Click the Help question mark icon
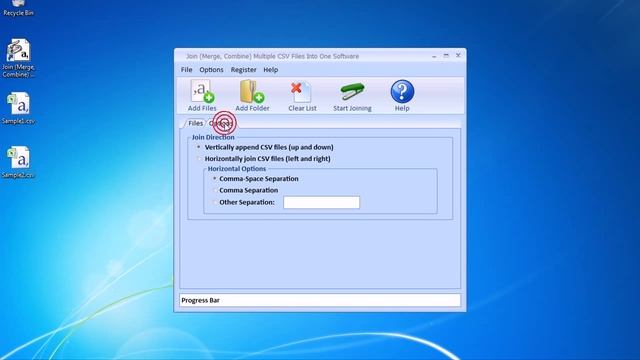Image resolution: width=640 pixels, height=360 pixels. pyautogui.click(x=402, y=91)
